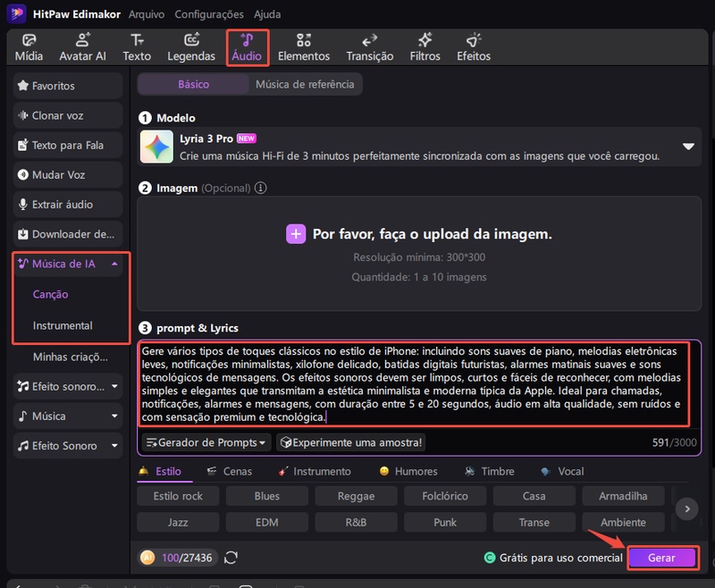This screenshot has height=588, width=715.
Task: Click the AI credits coin icon
Action: click(147, 558)
